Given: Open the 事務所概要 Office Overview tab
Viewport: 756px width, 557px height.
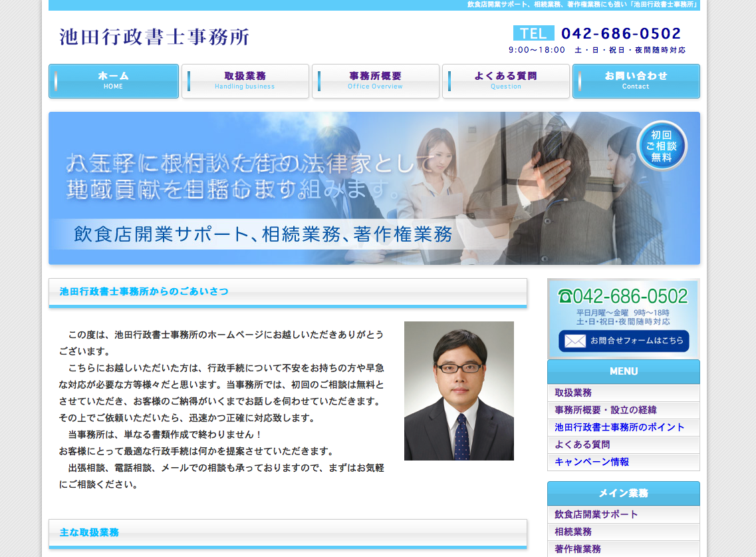Looking at the screenshot, I should pos(376,81).
